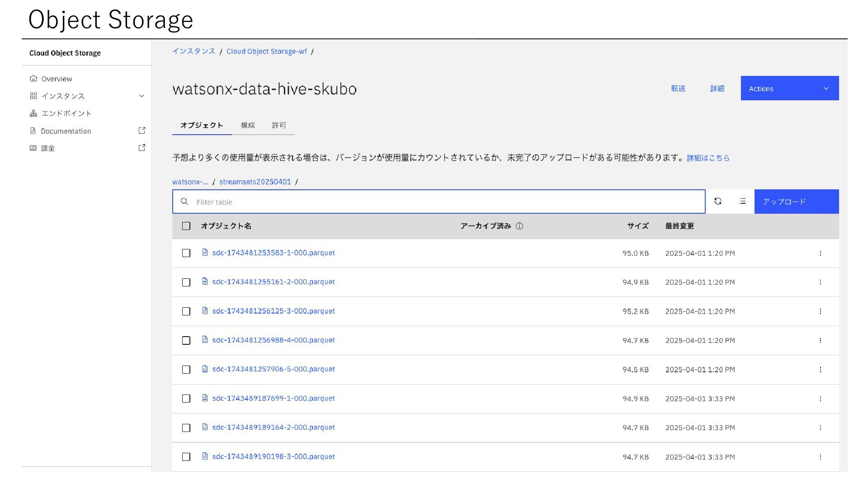
Task: Check the sdc-1743481255161-2-000.parquet row checkbox
Action: click(x=186, y=282)
